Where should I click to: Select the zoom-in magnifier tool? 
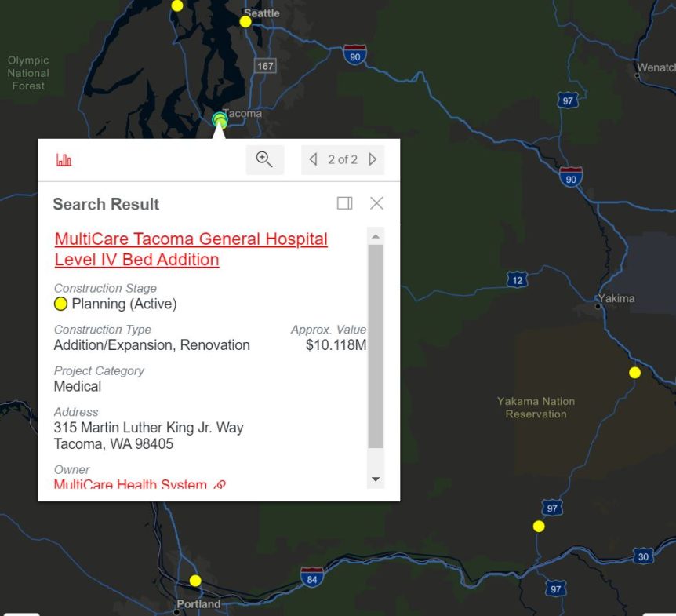click(x=264, y=159)
